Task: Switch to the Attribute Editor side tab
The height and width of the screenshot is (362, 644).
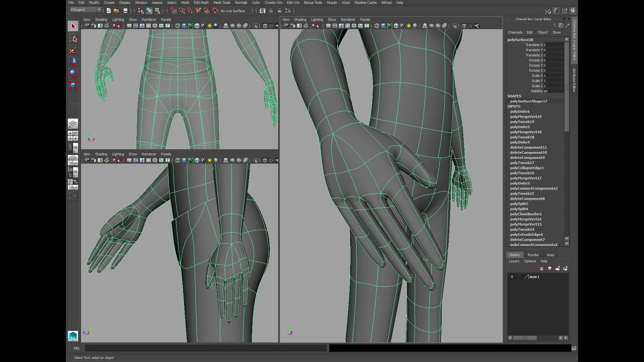Action: point(574,80)
